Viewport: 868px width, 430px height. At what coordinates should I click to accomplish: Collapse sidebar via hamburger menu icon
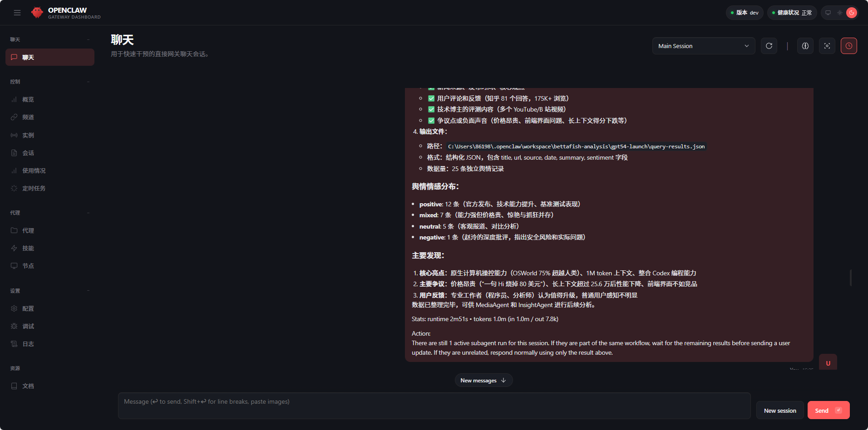pyautogui.click(x=17, y=13)
